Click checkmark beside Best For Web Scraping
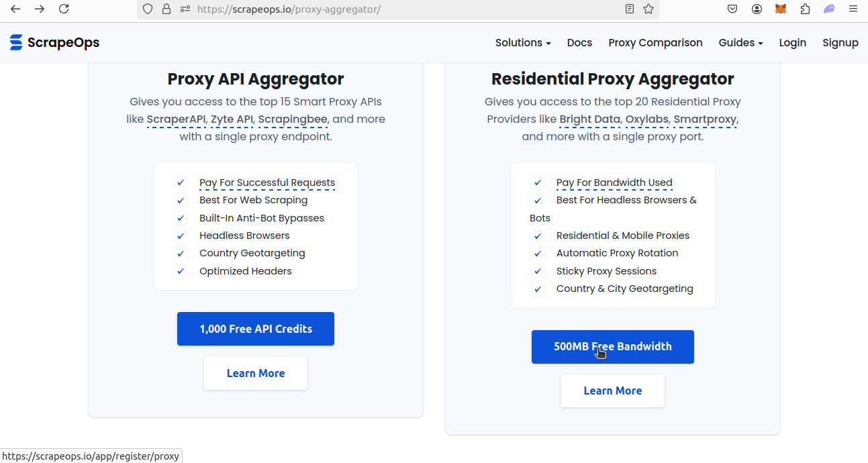 pyautogui.click(x=181, y=200)
